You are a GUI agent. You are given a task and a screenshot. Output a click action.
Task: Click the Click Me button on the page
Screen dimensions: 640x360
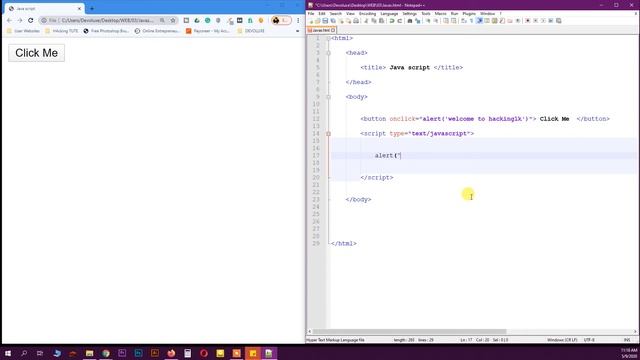(x=36, y=53)
